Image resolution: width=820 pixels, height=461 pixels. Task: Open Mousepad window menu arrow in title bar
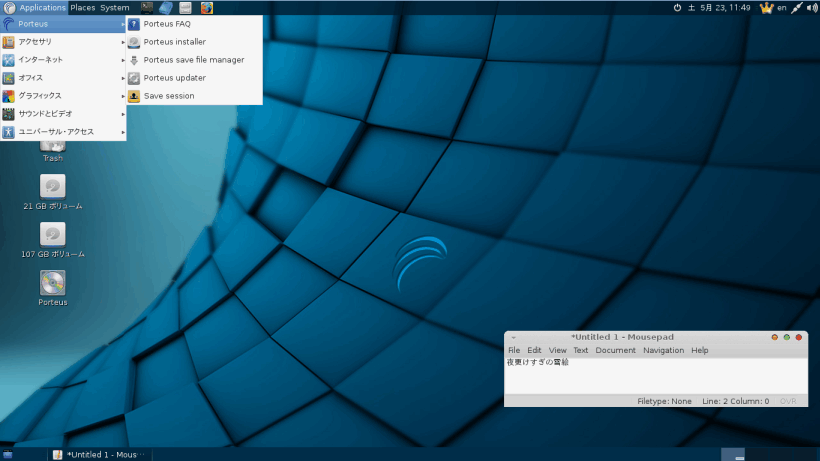(514, 338)
